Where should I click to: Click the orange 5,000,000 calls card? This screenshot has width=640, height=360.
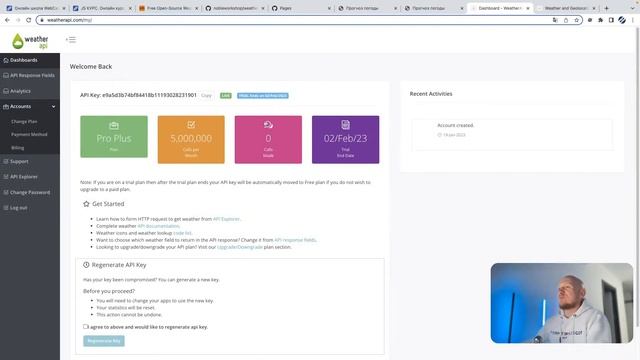pyautogui.click(x=191, y=140)
